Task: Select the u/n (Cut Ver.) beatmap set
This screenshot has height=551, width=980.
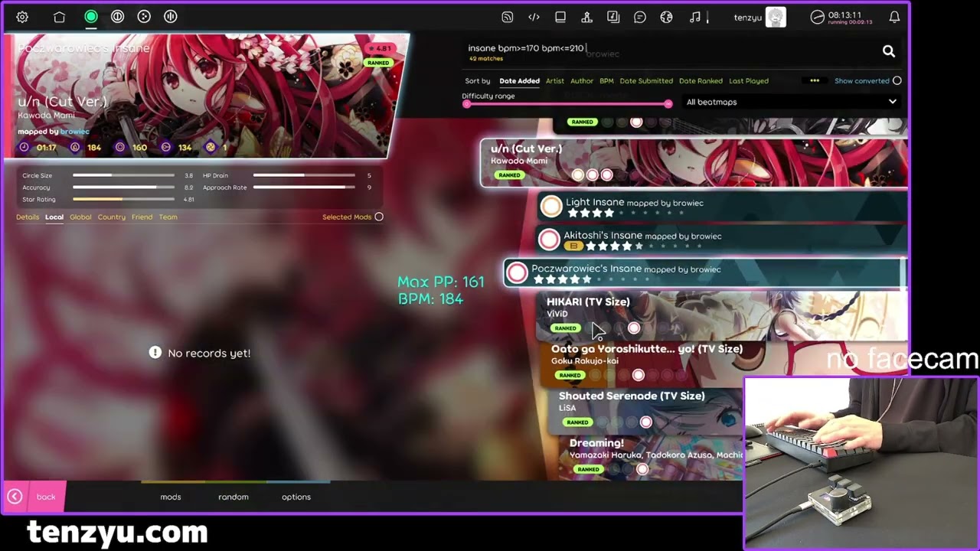Action: tap(694, 163)
